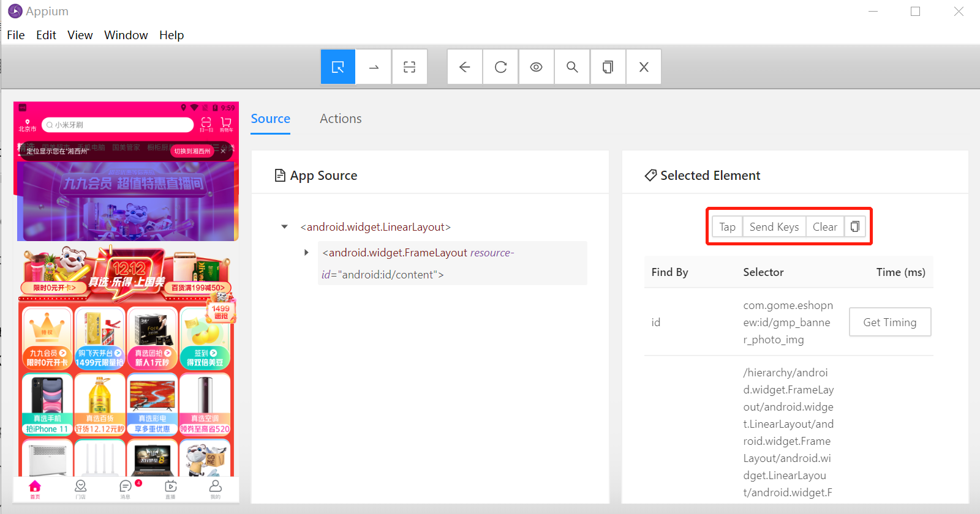Switch to the Source tab

(271, 119)
